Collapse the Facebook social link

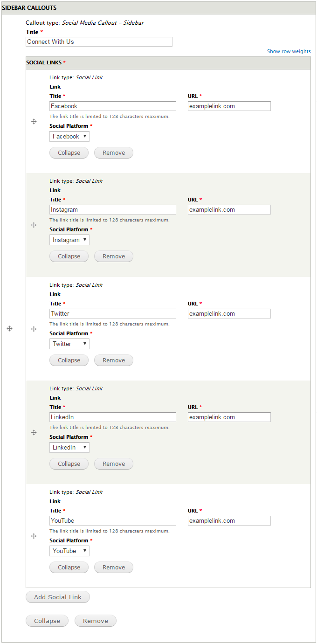pyautogui.click(x=69, y=152)
